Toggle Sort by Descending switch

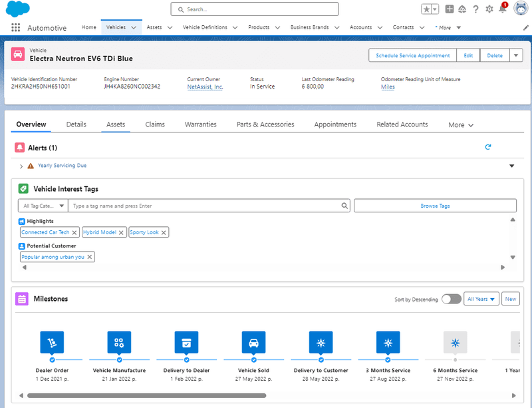(452, 299)
